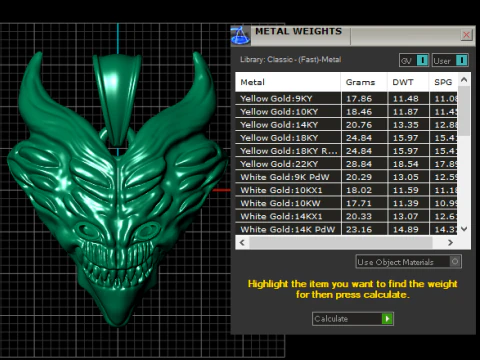Click the 23.16 grams cell
480x360 pixels.
point(364,229)
